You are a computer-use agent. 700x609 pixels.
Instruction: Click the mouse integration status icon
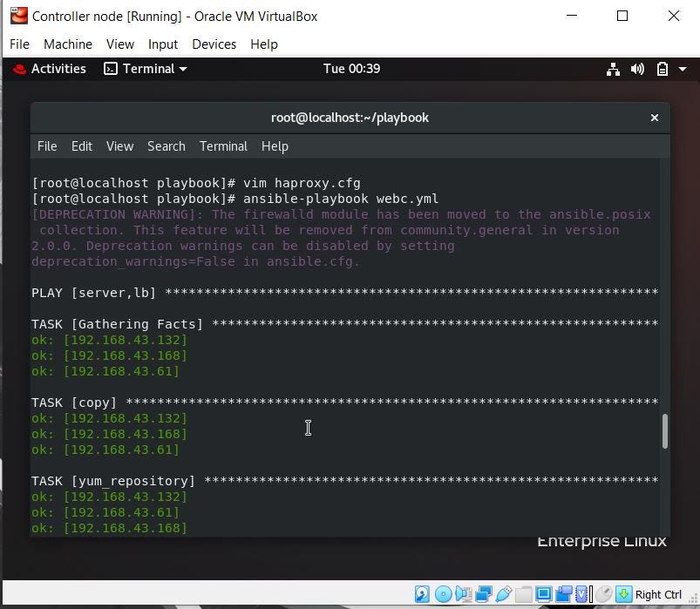coord(603,594)
